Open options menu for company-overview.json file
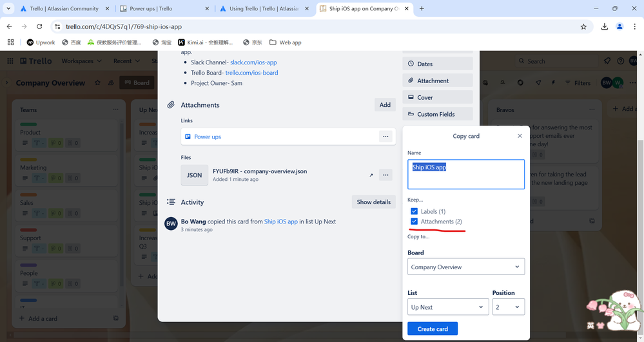644x342 pixels. click(x=385, y=175)
